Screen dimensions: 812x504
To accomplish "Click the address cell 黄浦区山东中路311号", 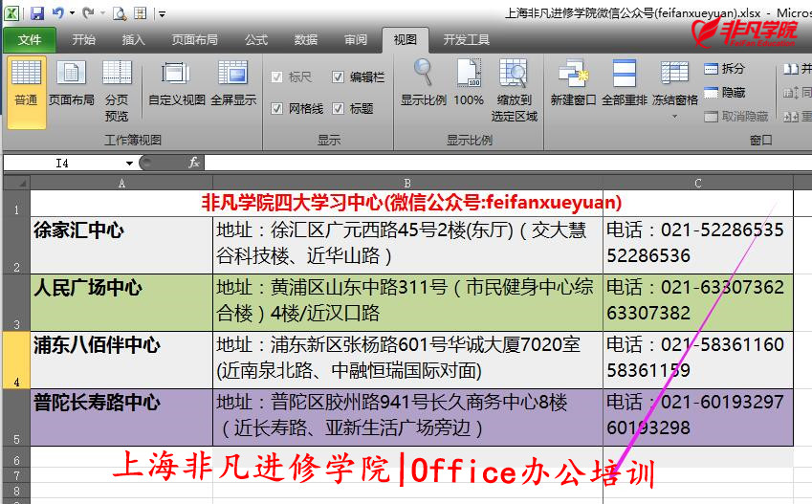I will coord(407,303).
